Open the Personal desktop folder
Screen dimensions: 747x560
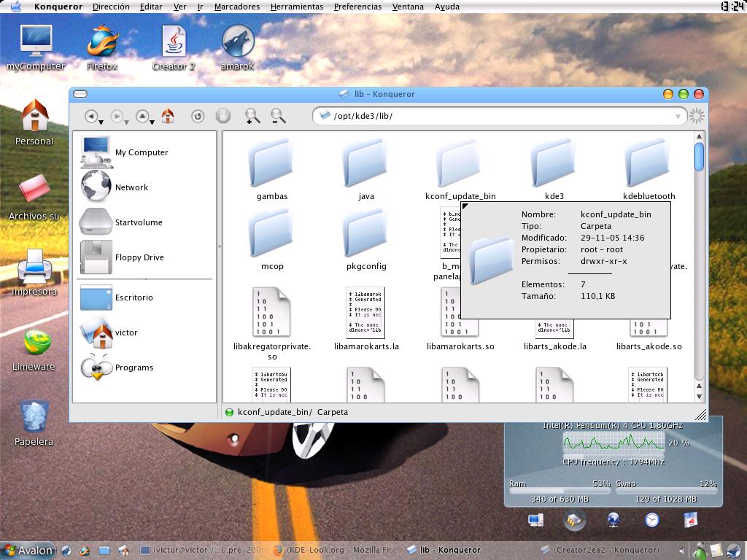pos(34,122)
